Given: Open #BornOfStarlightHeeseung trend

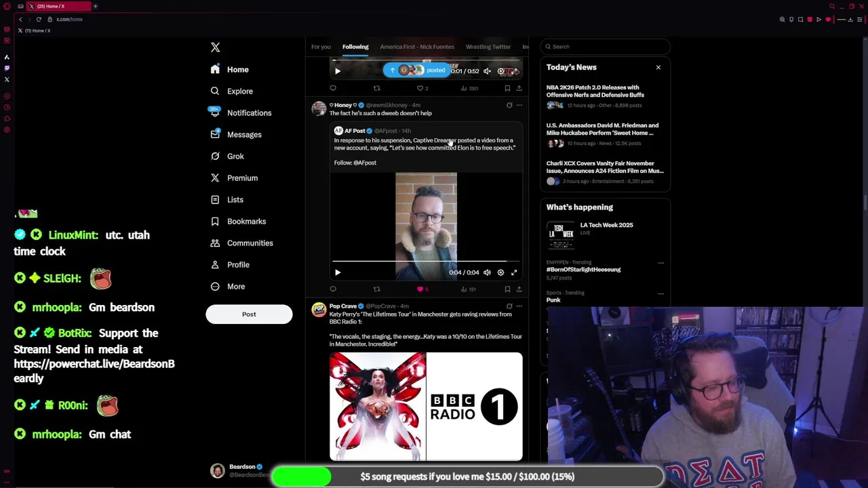Looking at the screenshot, I should pos(583,270).
